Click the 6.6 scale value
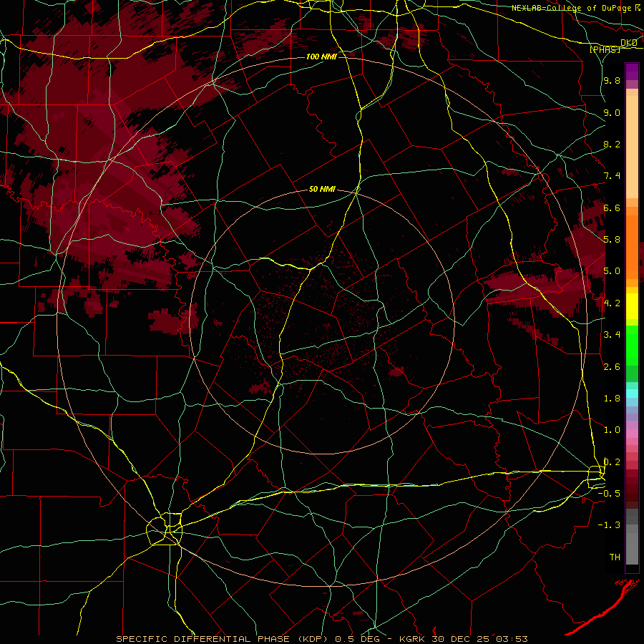644x644 pixels. click(x=612, y=208)
